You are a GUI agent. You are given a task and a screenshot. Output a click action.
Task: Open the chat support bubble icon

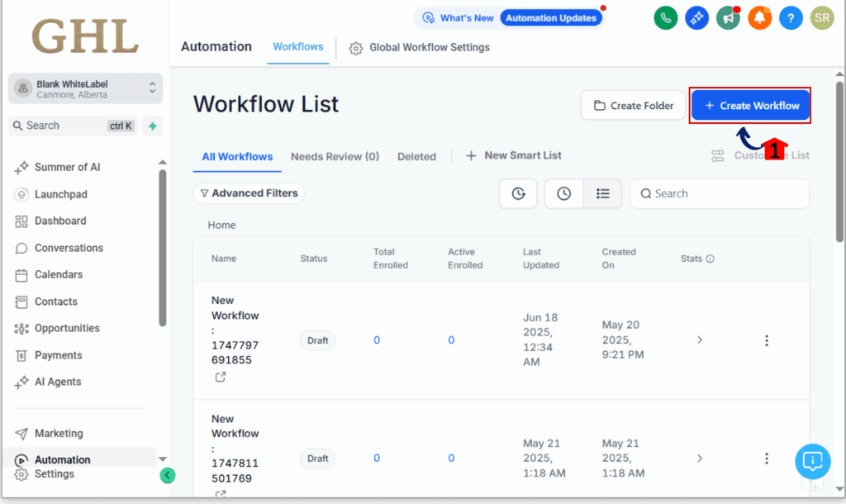click(812, 461)
